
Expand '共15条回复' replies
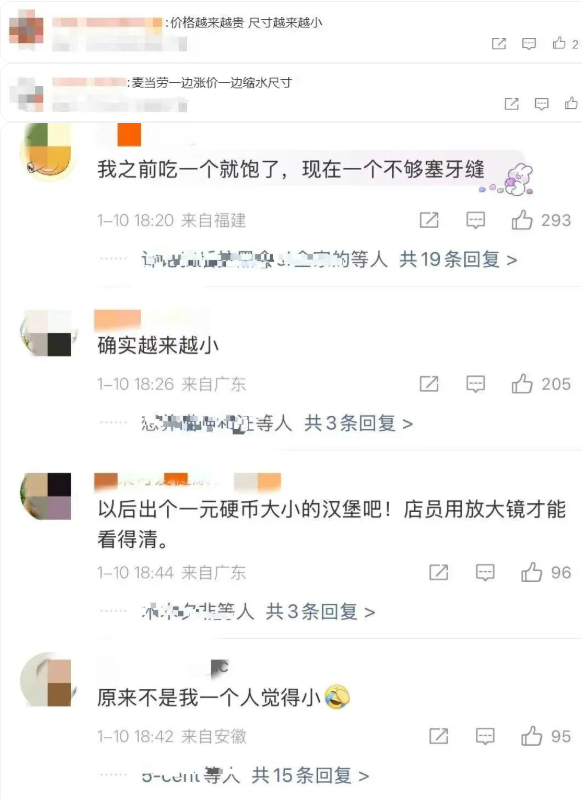(x=310, y=775)
